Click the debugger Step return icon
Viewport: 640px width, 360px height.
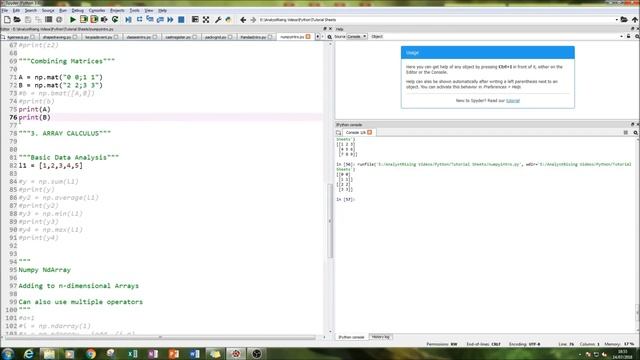[x=160, y=20]
